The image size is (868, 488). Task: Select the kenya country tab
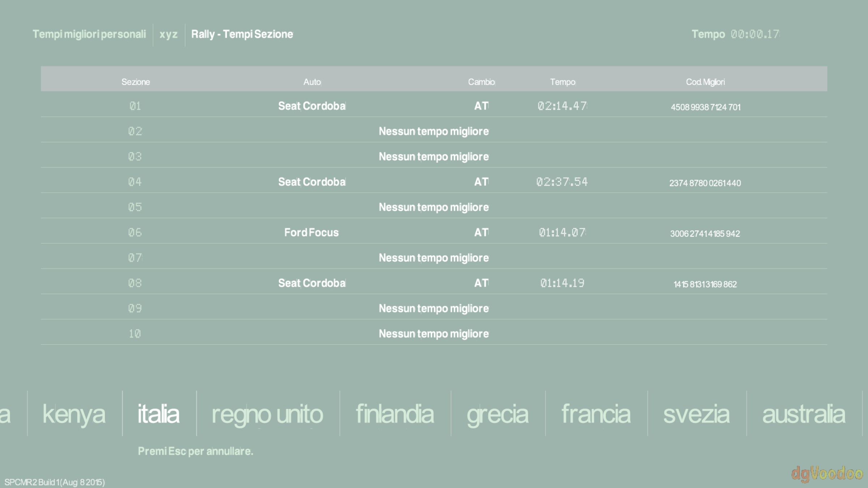[74, 414]
